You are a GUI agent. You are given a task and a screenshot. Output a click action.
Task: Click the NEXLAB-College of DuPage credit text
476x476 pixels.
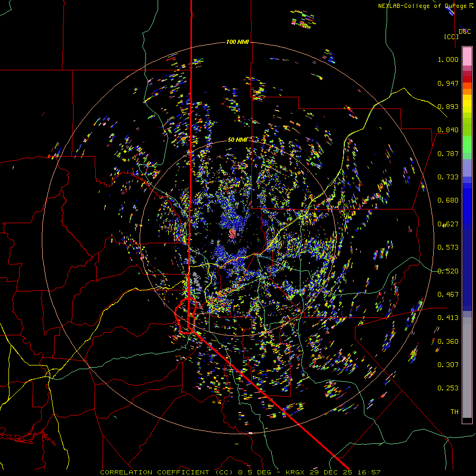pyautogui.click(x=423, y=6)
